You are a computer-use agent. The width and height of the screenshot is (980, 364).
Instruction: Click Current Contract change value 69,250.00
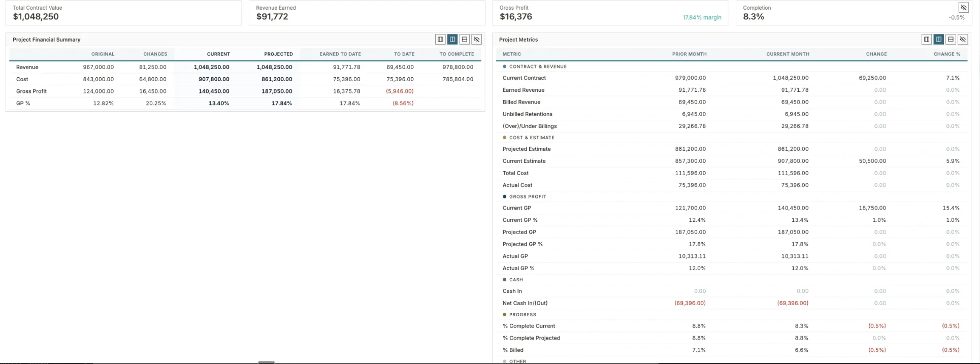point(872,78)
